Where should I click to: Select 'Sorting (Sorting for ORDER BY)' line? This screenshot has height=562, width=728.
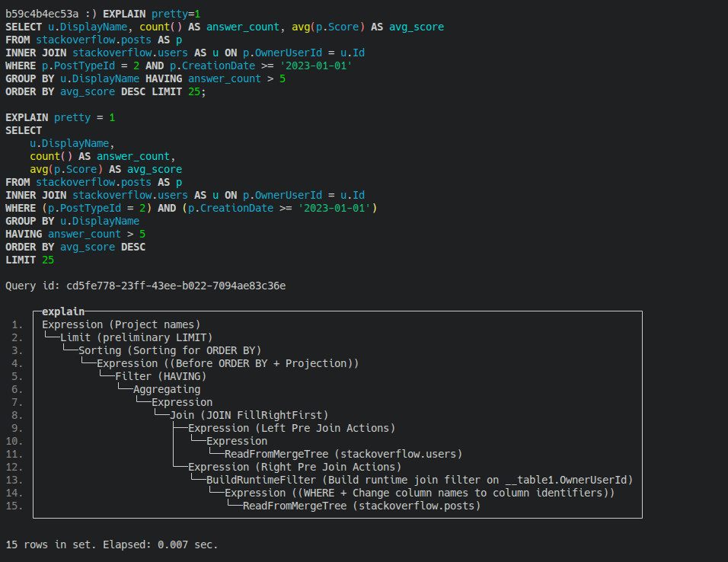(170, 350)
